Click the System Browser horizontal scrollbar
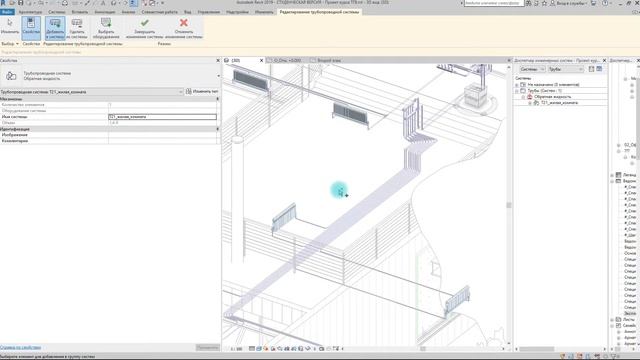This screenshot has width=640, height=360. [x=536, y=349]
